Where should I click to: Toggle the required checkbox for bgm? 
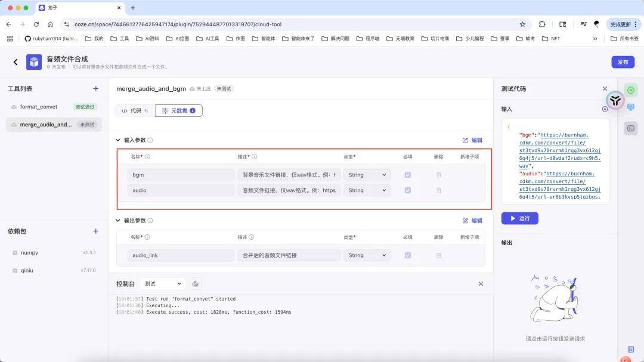click(407, 175)
